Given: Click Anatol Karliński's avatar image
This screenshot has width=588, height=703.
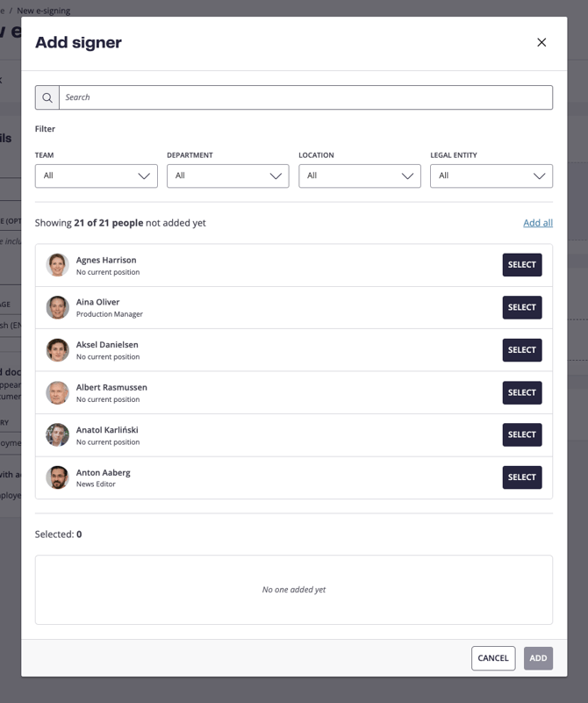Looking at the screenshot, I should coord(58,434).
